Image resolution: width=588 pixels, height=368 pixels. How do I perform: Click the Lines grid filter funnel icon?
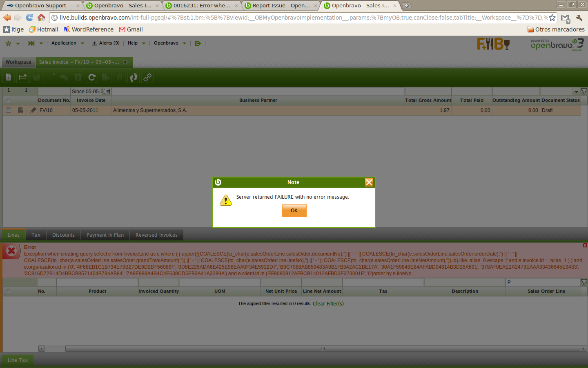pos(584,283)
